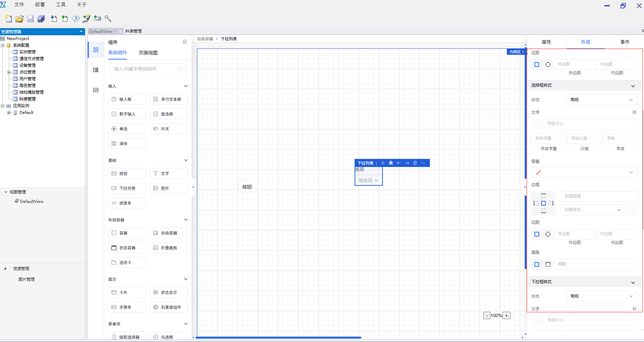Viewport: 644px width, 342px height.
Task: Expand the 点位管理 tree node
Action: point(9,72)
